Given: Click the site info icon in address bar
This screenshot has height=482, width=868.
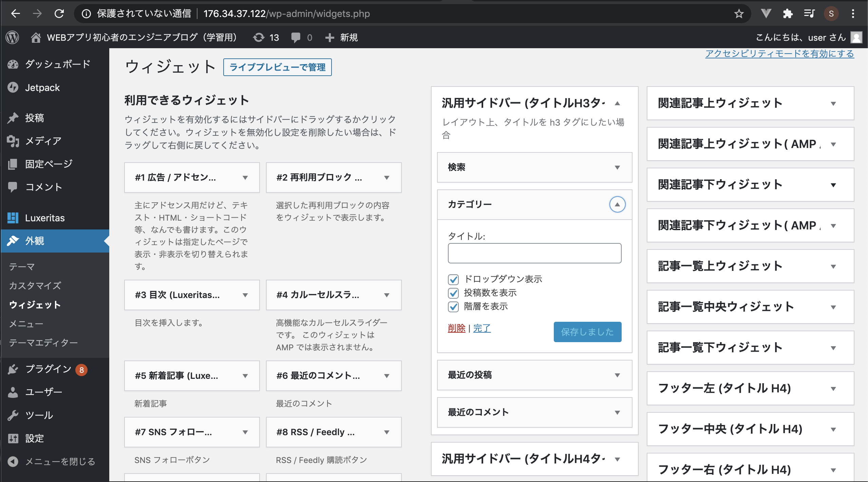Looking at the screenshot, I should pyautogui.click(x=86, y=14).
